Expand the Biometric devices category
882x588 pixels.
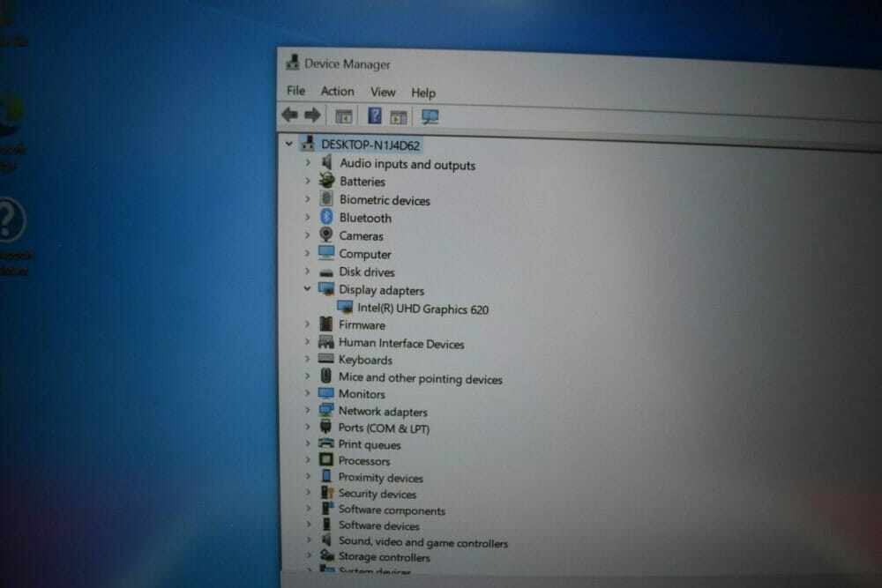pos(308,198)
